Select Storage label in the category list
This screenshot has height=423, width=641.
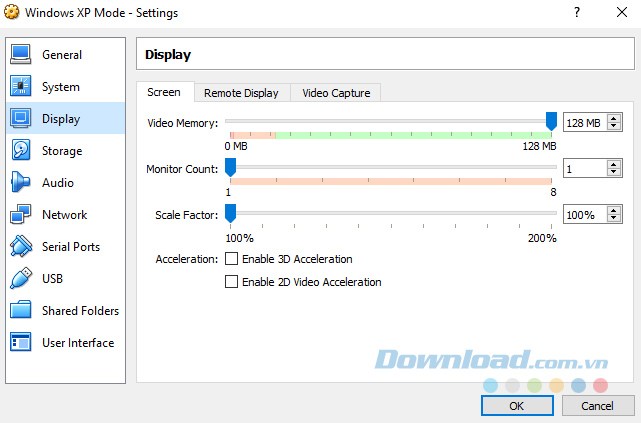62,151
